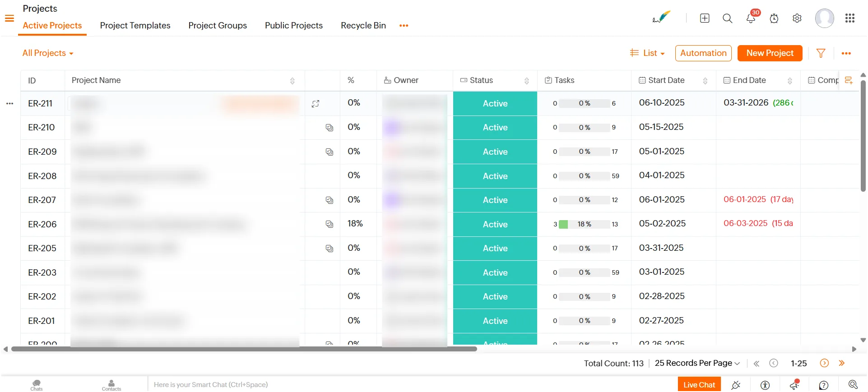Open the nine-dot apps grid

pyautogui.click(x=850, y=18)
